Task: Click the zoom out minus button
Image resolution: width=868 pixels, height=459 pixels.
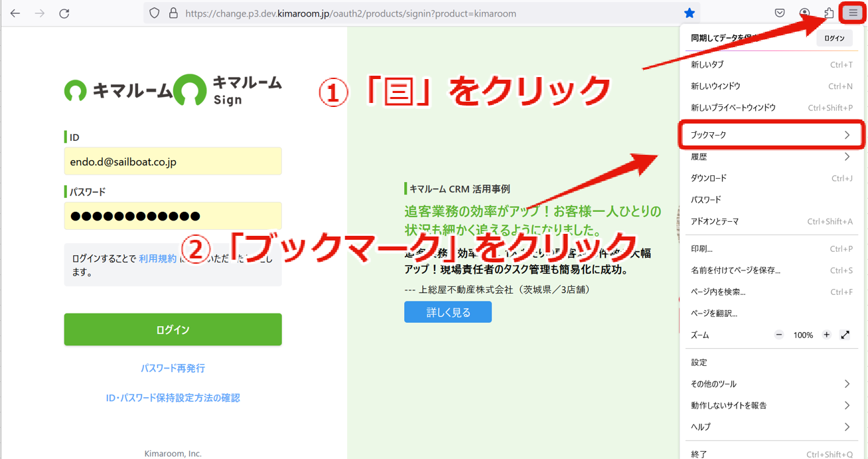Action: [779, 335]
